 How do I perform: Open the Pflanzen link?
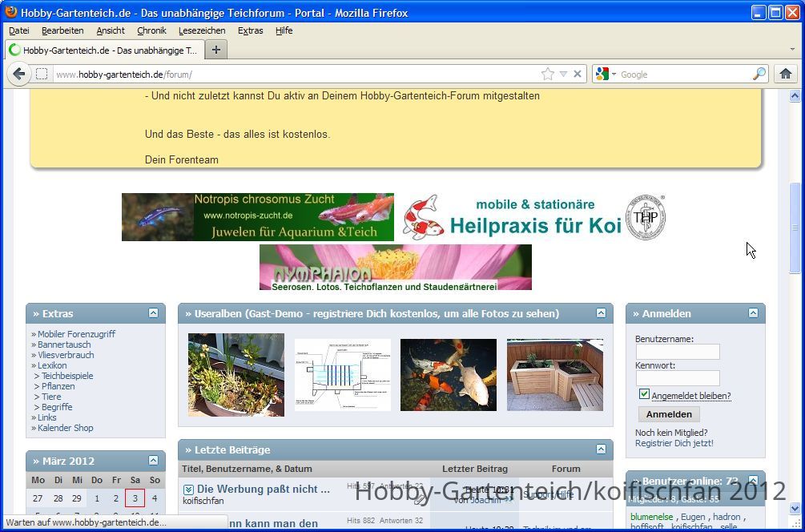[58, 386]
